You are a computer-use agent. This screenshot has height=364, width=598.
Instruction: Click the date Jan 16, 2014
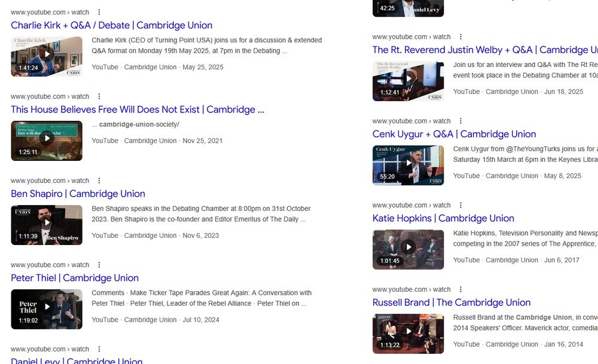tap(564, 344)
